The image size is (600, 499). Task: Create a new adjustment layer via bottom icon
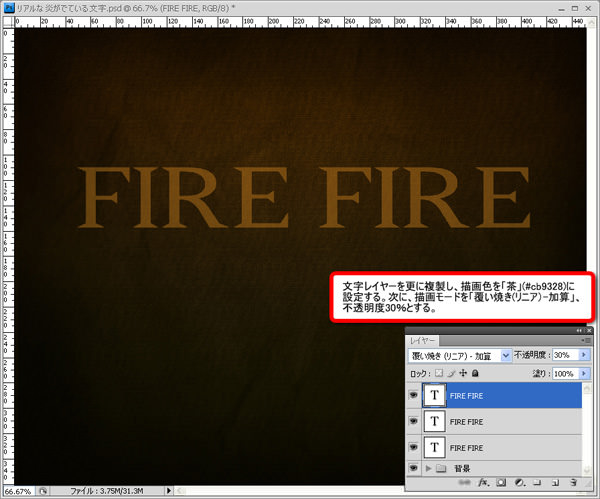521,482
